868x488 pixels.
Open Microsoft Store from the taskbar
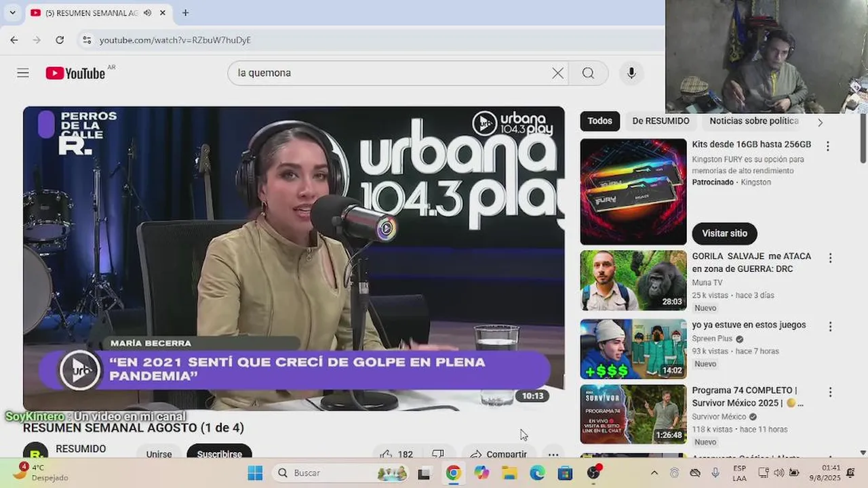pos(565,473)
